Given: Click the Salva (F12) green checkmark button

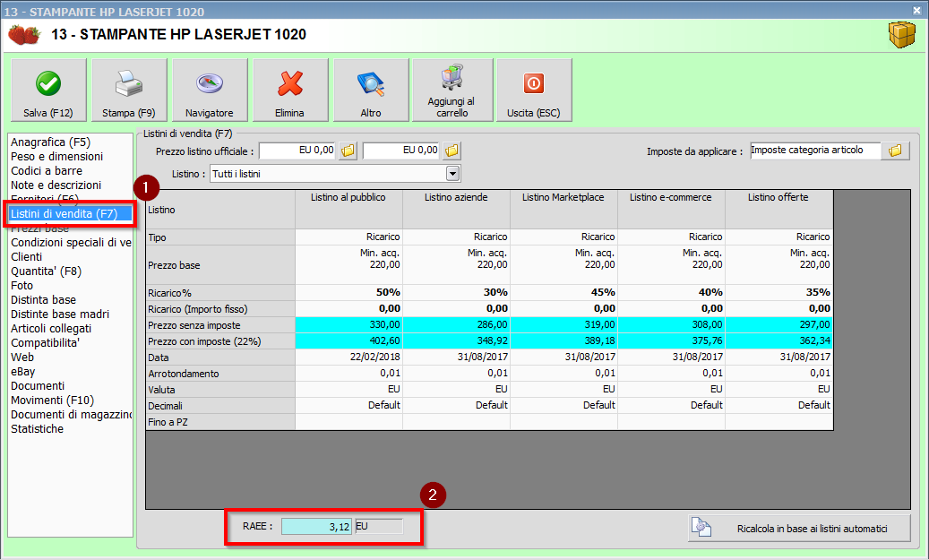Looking at the screenshot, I should tap(48, 90).
